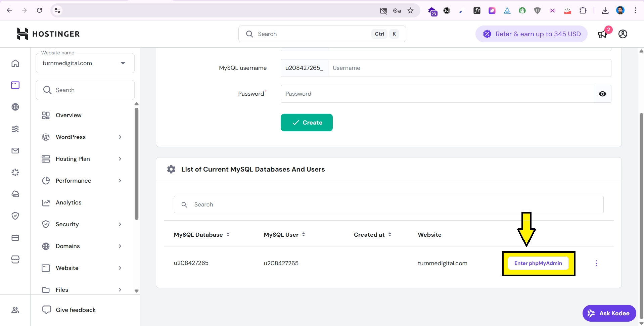The width and height of the screenshot is (644, 326).
Task: Click the mail envelope icon in left rail
Action: click(15, 151)
